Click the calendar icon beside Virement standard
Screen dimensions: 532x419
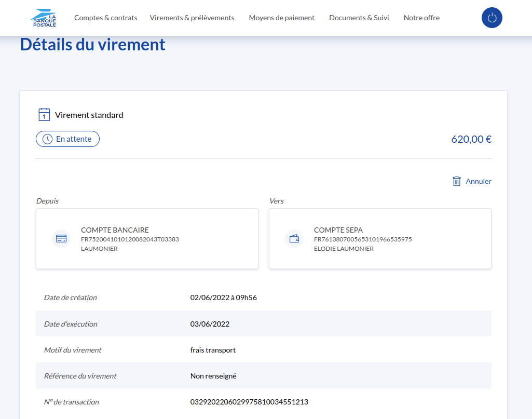click(44, 115)
